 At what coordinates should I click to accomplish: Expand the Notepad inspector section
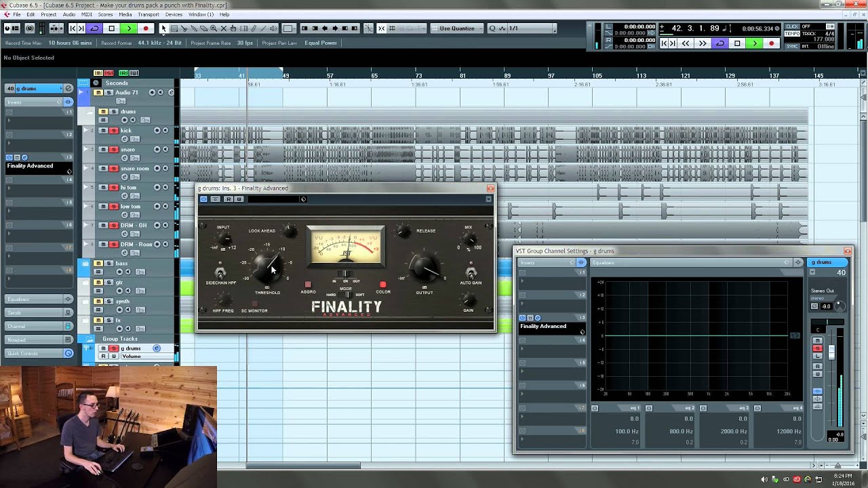[x=39, y=340]
